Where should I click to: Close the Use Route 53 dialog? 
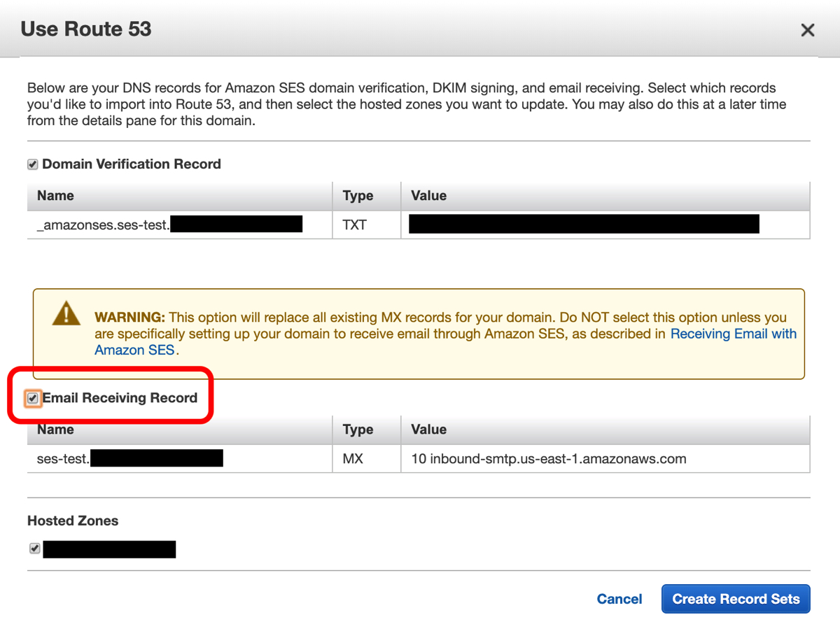tap(808, 30)
